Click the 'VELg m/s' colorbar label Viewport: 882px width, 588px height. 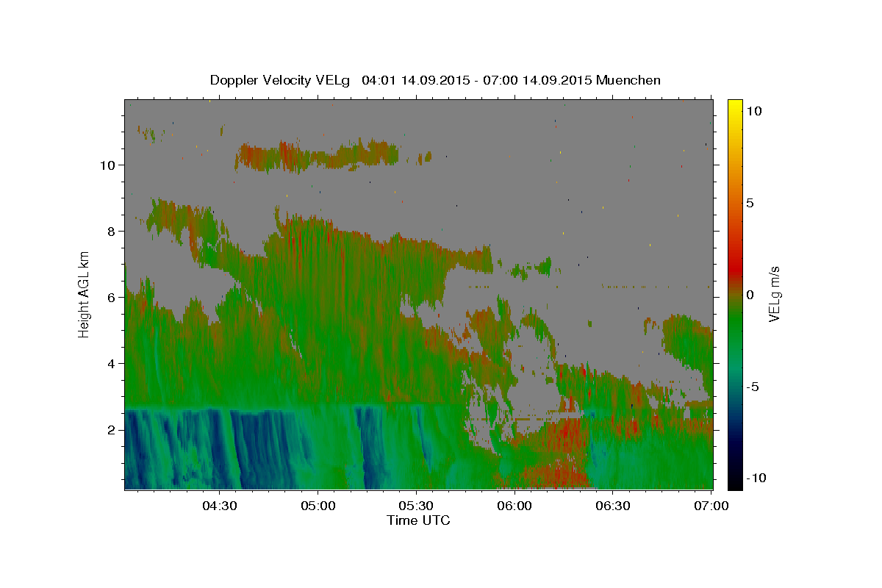point(775,294)
